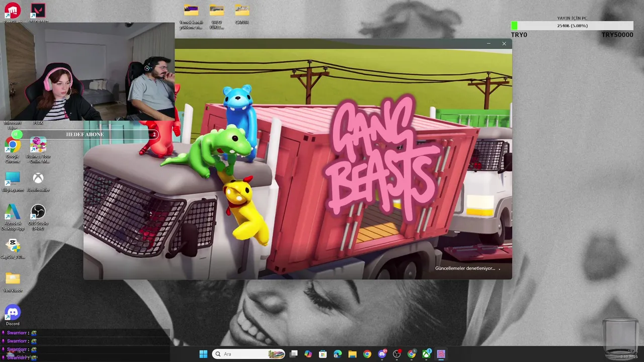Switch to OBS Studio in the taskbar

click(x=397, y=354)
